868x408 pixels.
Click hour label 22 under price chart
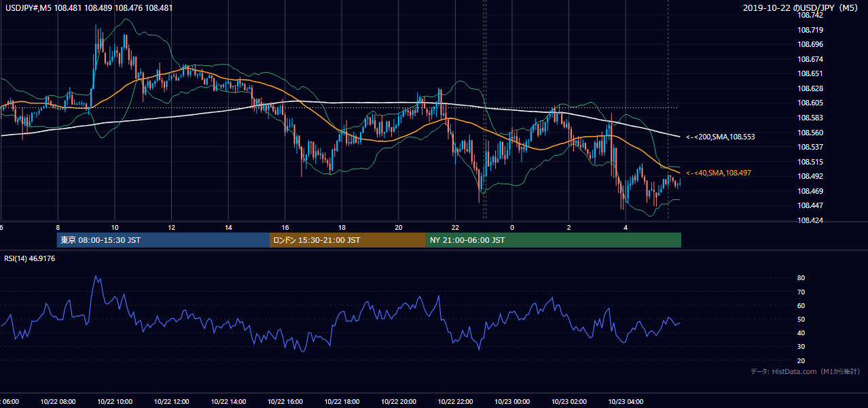(x=456, y=227)
